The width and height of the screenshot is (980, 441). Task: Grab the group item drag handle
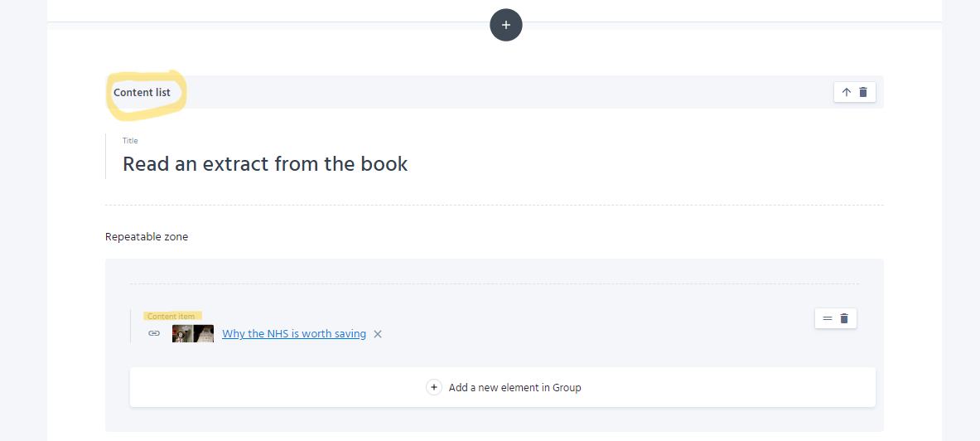click(827, 318)
